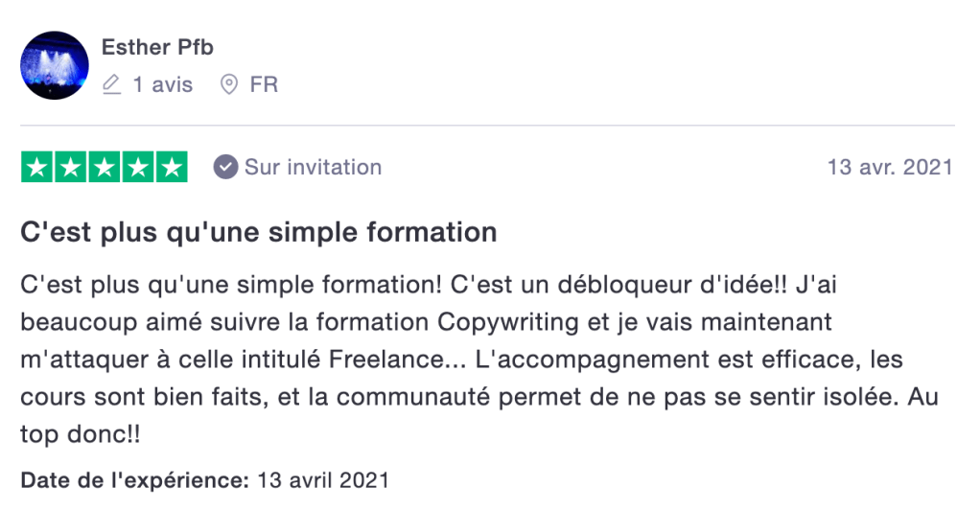980x511 pixels.
Task: Click the first green star
Action: point(37,168)
